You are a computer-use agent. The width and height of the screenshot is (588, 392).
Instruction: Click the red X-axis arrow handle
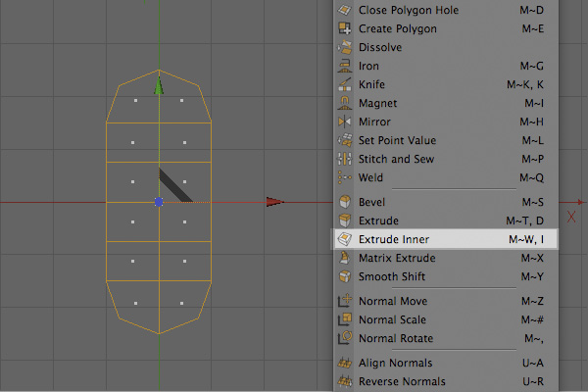tap(274, 202)
